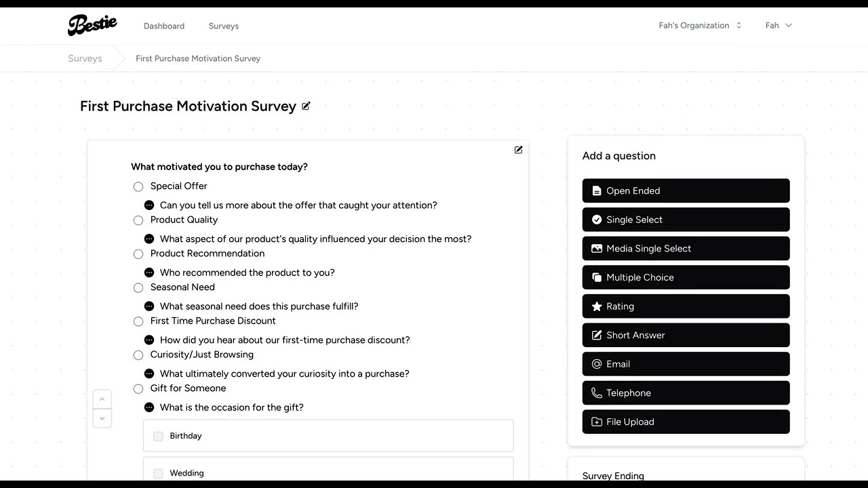Check the Birthday checkbox
Screen dimensions: 868x488
coord(158,436)
